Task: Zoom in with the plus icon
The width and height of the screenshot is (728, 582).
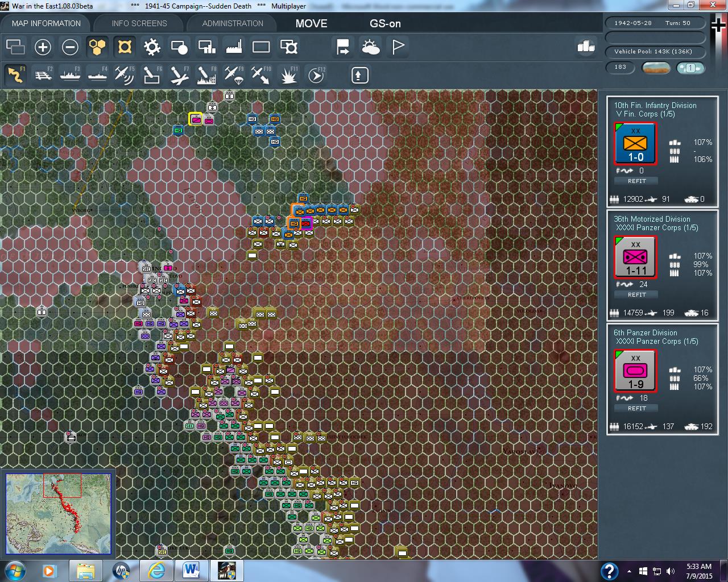Action: tap(43, 47)
